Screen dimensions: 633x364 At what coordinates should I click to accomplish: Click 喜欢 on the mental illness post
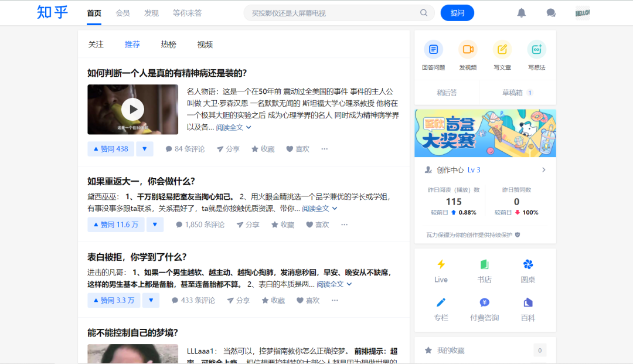tap(298, 149)
